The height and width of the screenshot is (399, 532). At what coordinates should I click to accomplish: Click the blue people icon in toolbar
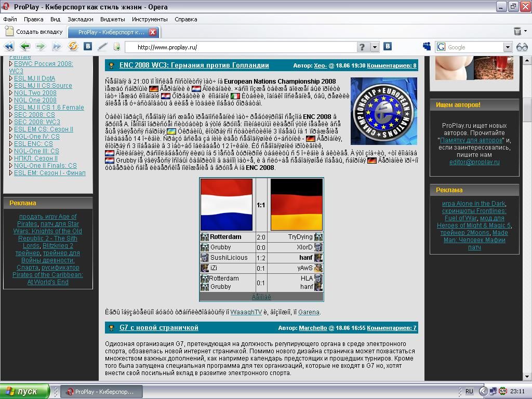(427, 47)
